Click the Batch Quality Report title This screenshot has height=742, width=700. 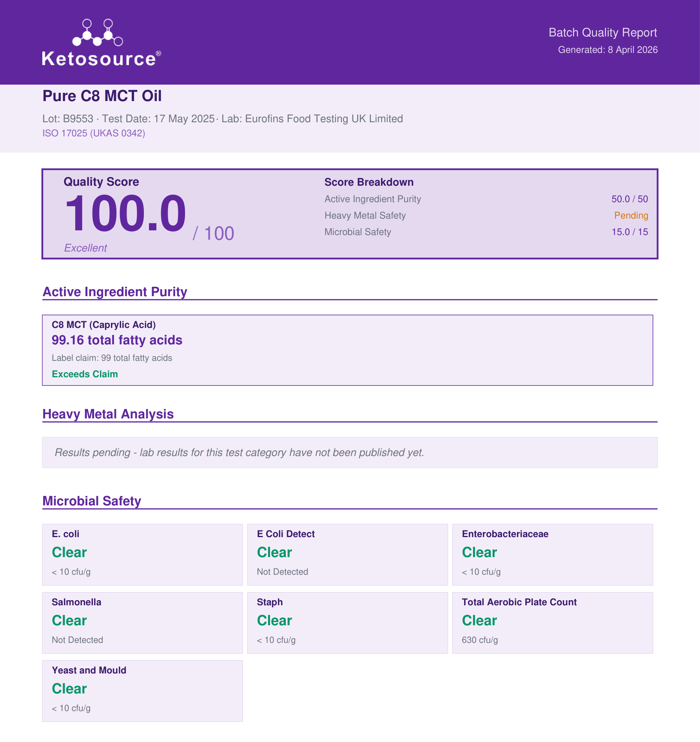[x=603, y=33]
